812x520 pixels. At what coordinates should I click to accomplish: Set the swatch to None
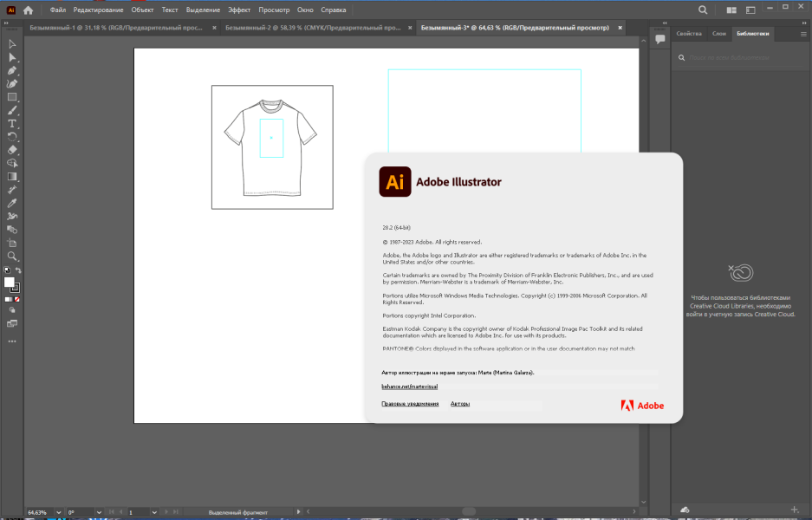(17, 299)
